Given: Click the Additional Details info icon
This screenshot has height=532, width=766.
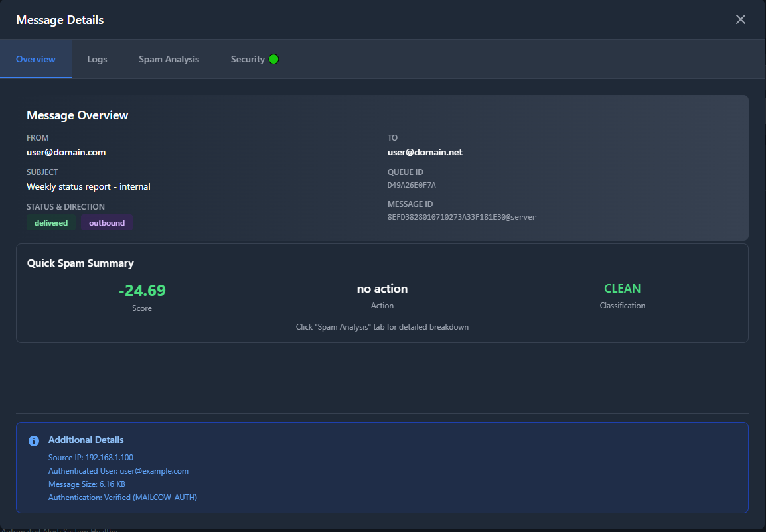Looking at the screenshot, I should [34, 441].
